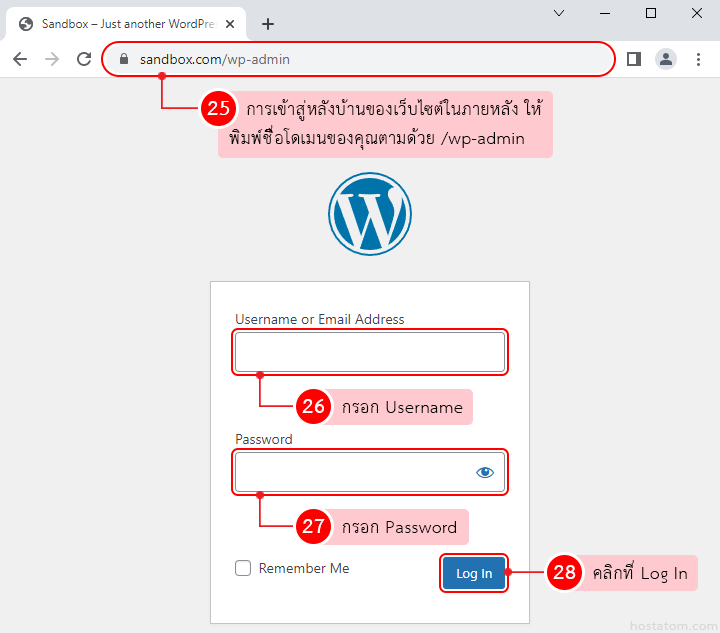The width and height of the screenshot is (720, 633).
Task: Focus the Username or Email Address field
Action: pos(369,352)
